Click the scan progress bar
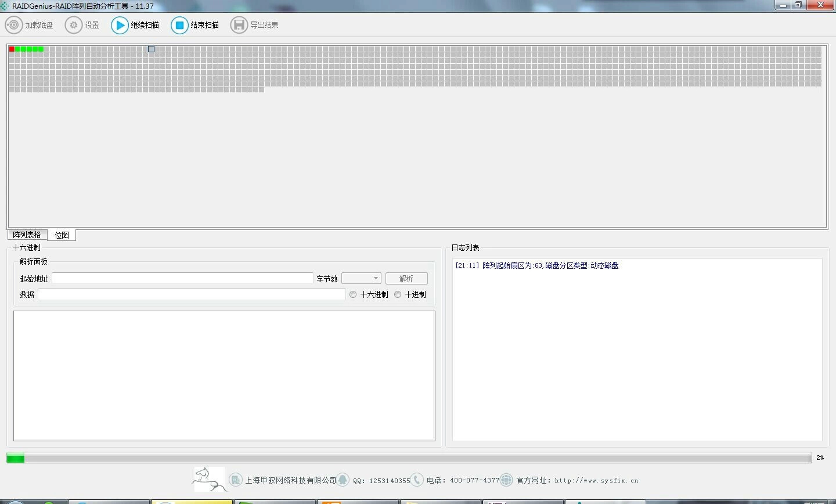Screen dimensions: 836x504 point(409,458)
